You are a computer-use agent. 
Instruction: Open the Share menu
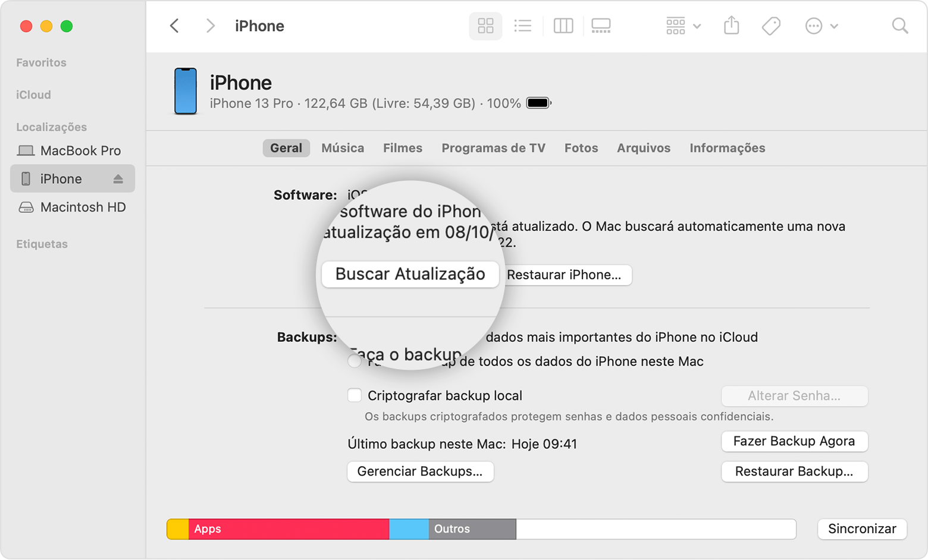pyautogui.click(x=731, y=26)
